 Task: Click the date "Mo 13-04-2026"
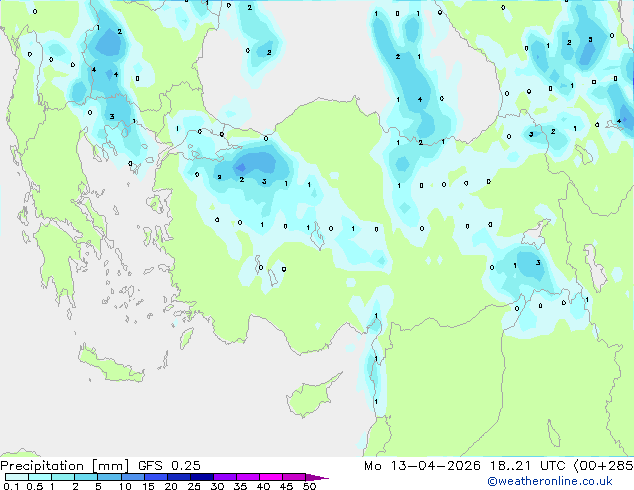tap(422, 466)
